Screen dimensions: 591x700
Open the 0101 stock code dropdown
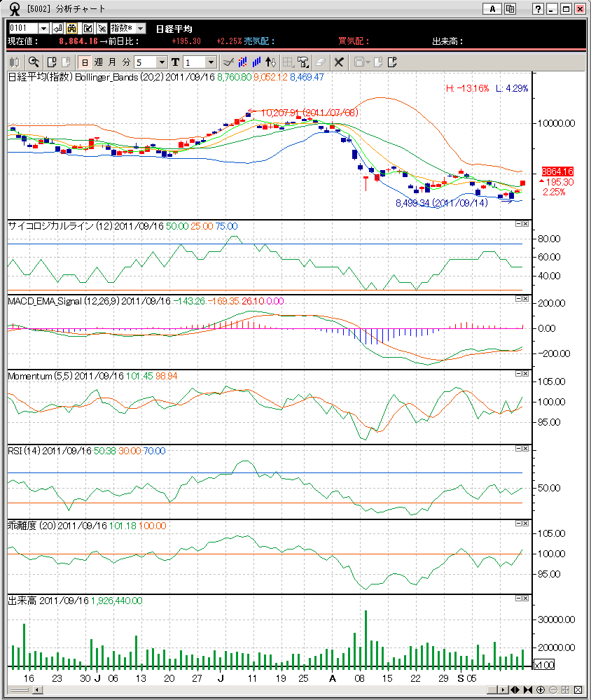tap(43, 28)
